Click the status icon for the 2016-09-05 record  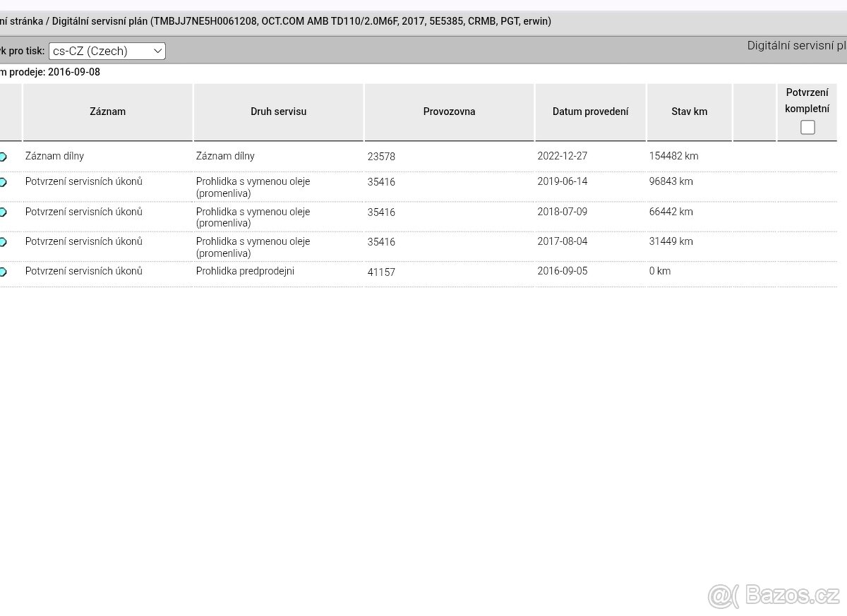coord(3,272)
